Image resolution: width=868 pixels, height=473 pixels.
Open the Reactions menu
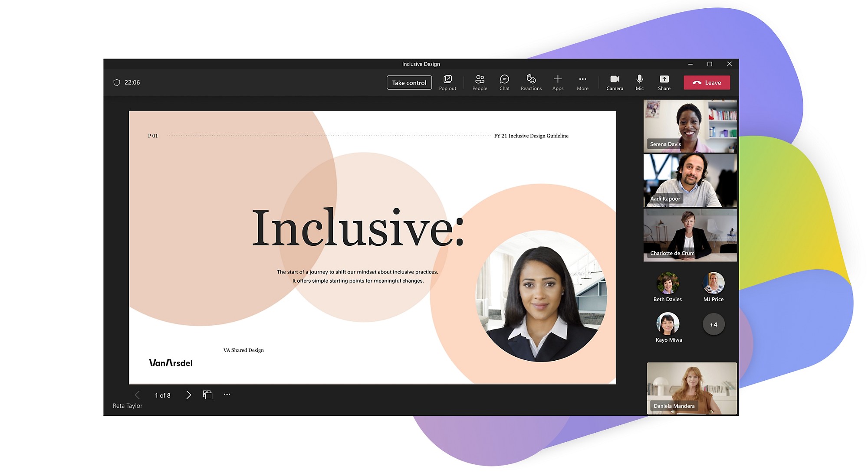[531, 82]
